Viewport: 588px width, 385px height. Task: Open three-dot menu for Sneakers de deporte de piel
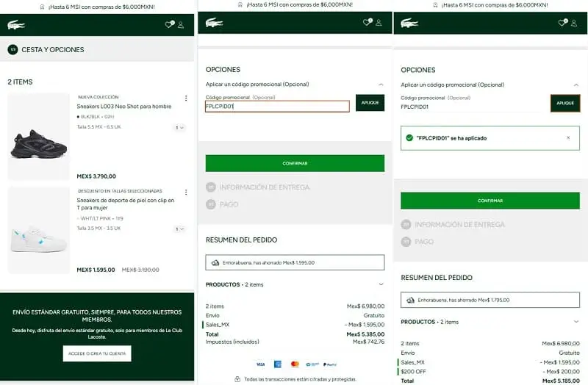pos(186,192)
